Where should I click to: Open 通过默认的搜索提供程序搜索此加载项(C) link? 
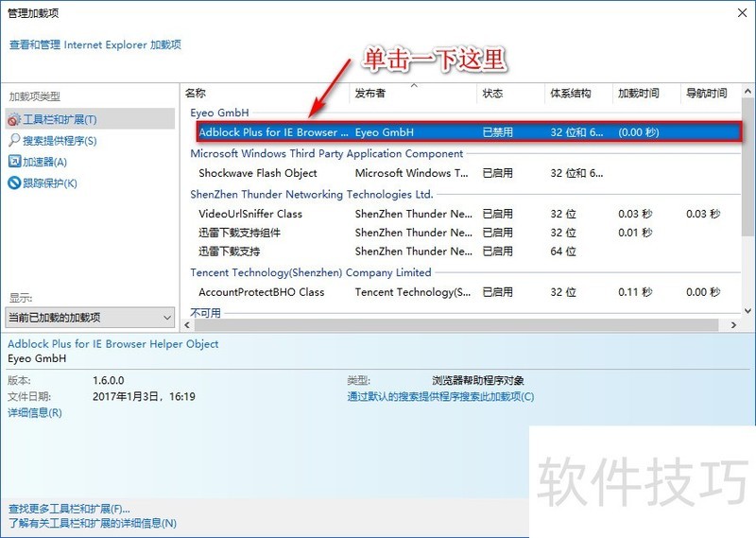click(440, 396)
